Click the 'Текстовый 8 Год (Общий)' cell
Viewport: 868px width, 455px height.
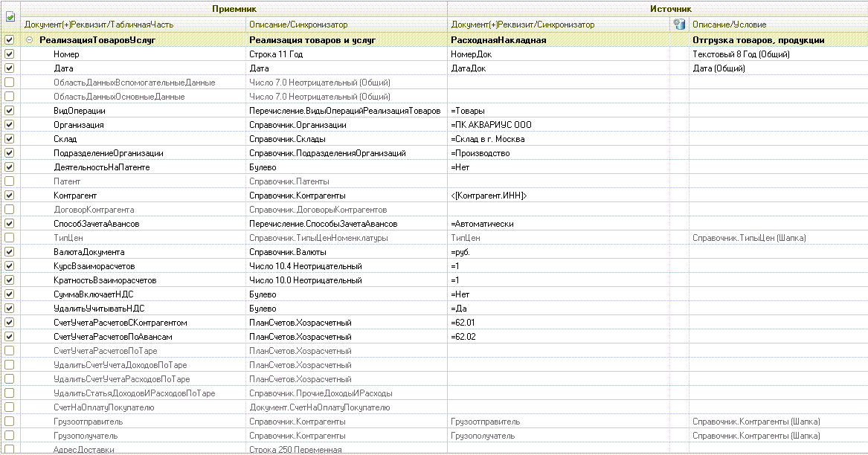click(778, 54)
